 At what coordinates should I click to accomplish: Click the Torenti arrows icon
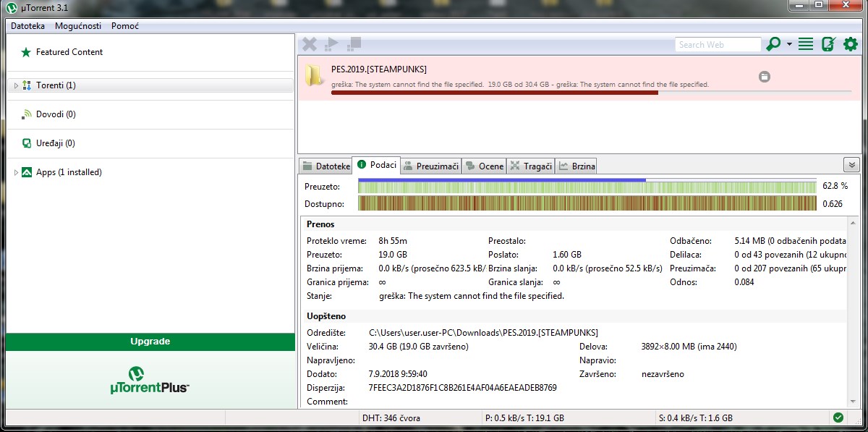coord(27,85)
